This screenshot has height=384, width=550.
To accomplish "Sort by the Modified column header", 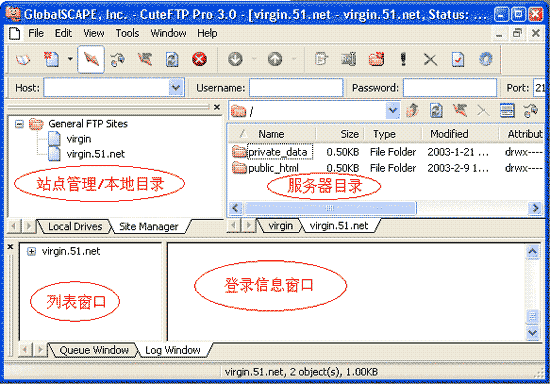I will [460, 134].
